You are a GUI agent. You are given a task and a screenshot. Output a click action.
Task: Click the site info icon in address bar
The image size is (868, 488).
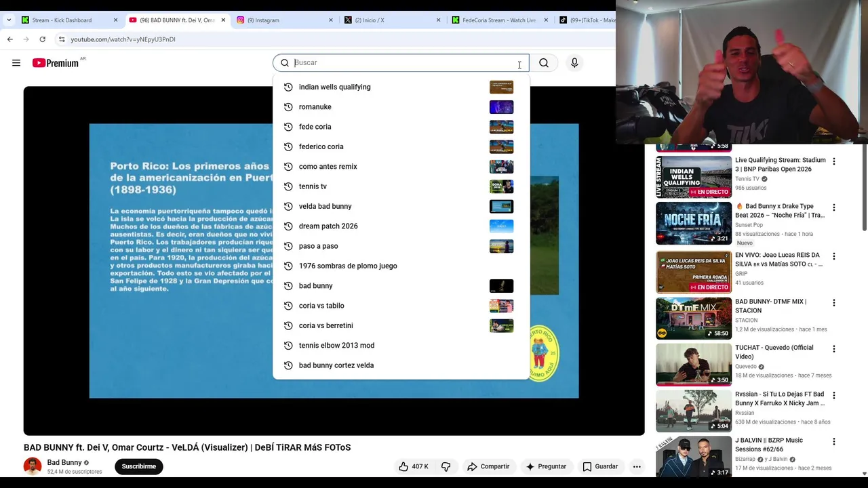pyautogui.click(x=62, y=39)
